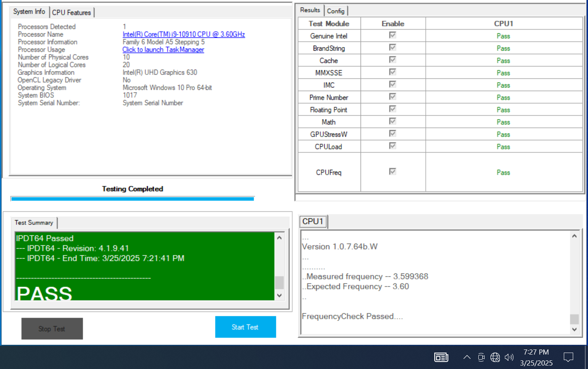
Task: Open the notification center icon
Action: [x=568, y=357]
